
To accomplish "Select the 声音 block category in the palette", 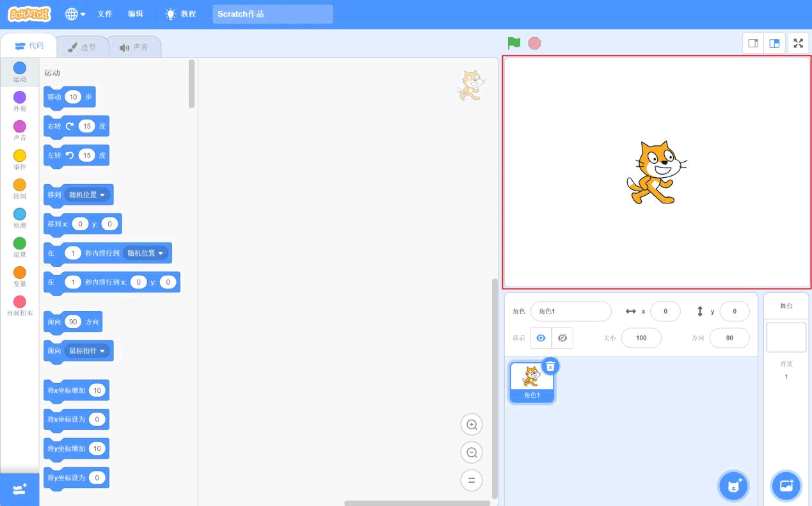I will tap(20, 130).
